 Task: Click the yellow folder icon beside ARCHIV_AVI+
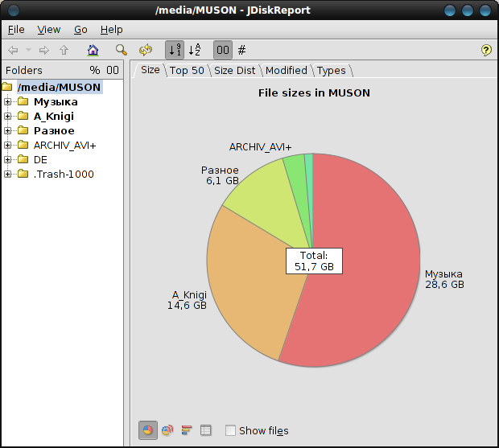(x=23, y=145)
